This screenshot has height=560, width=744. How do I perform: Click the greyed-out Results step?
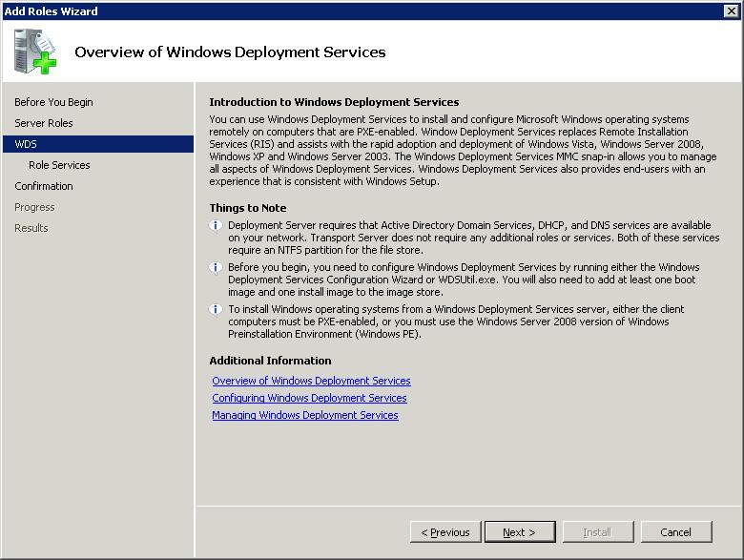coord(31,228)
